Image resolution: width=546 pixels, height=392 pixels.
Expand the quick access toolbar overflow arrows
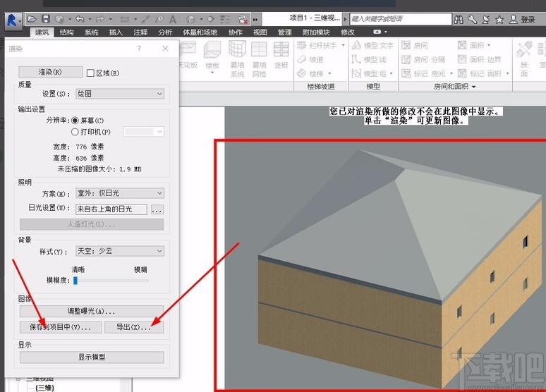(x=255, y=20)
